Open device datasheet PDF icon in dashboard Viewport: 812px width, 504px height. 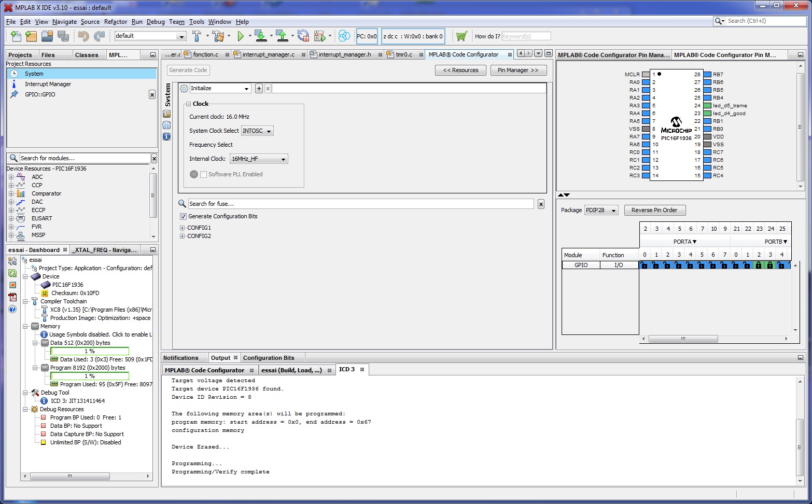click(12, 297)
